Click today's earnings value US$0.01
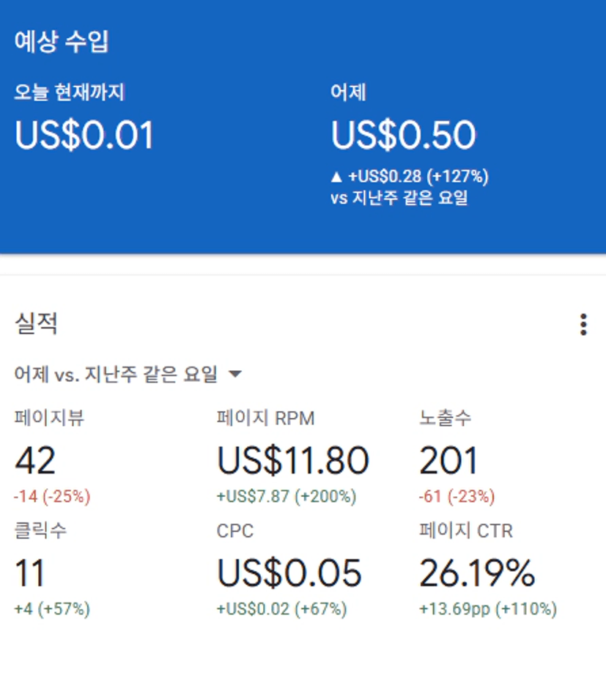This screenshot has height=700, width=606. [85, 135]
